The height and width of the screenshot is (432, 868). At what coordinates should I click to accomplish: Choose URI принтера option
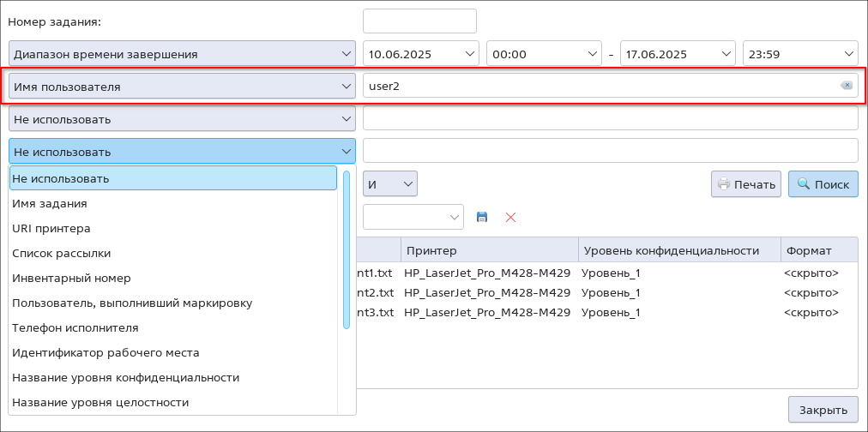(51, 229)
